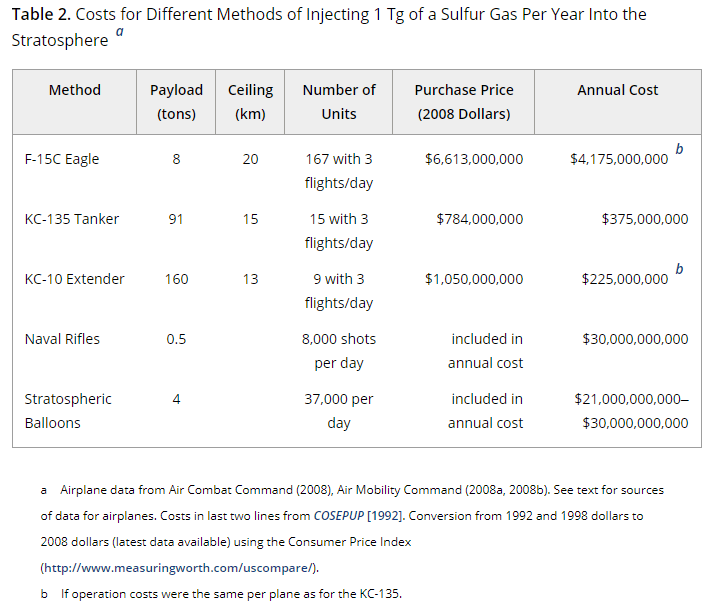Click the Method column header
Image resolution: width=721 pixels, height=613 pixels.
(75, 90)
